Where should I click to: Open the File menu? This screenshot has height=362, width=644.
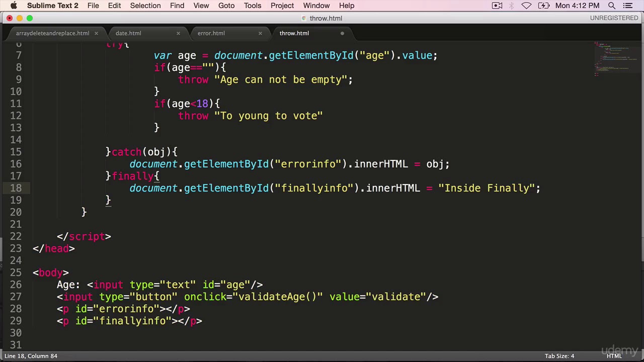tap(93, 6)
